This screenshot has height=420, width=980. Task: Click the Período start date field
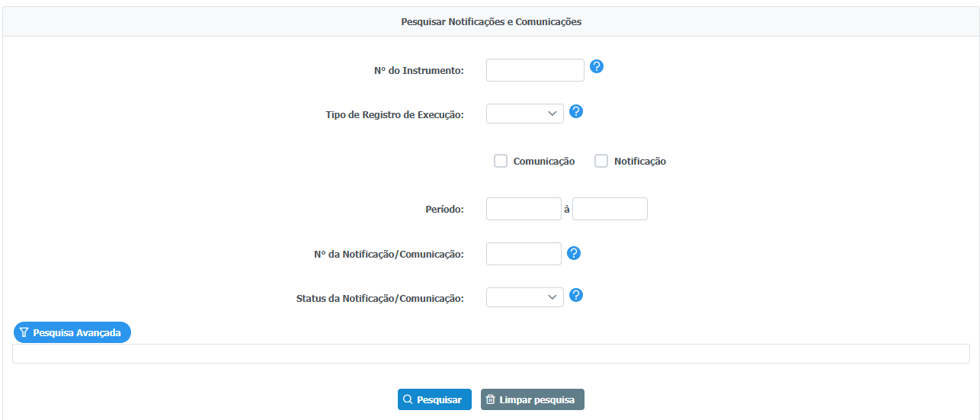524,209
